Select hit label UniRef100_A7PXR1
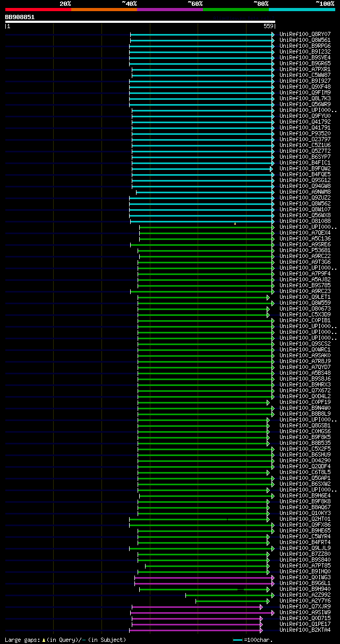340x644 pixels. click(x=305, y=69)
